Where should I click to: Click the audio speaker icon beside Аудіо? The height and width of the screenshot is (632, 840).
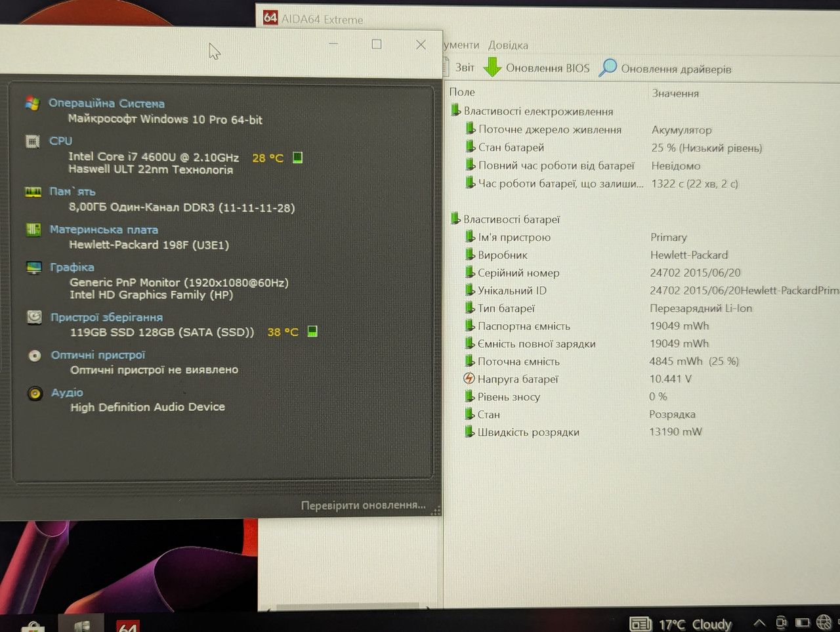tap(35, 393)
